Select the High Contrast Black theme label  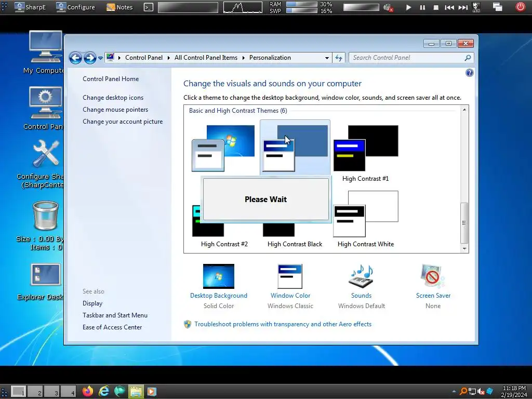295,244
